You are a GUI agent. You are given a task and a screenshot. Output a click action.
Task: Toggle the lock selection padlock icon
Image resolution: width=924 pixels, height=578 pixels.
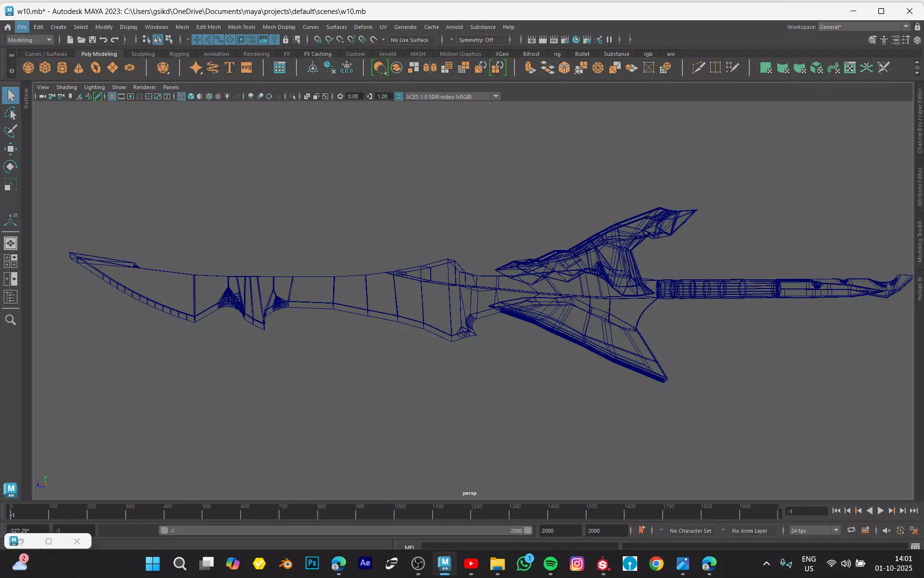[x=286, y=39]
